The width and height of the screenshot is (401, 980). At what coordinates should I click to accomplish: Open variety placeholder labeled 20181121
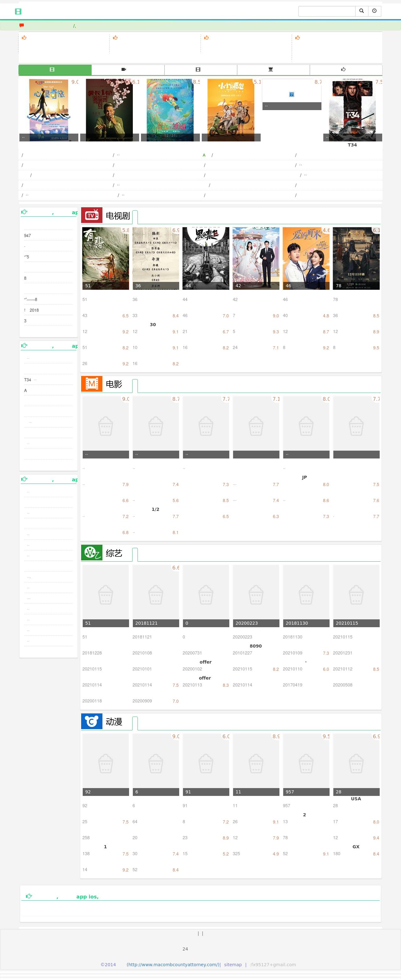coord(156,596)
